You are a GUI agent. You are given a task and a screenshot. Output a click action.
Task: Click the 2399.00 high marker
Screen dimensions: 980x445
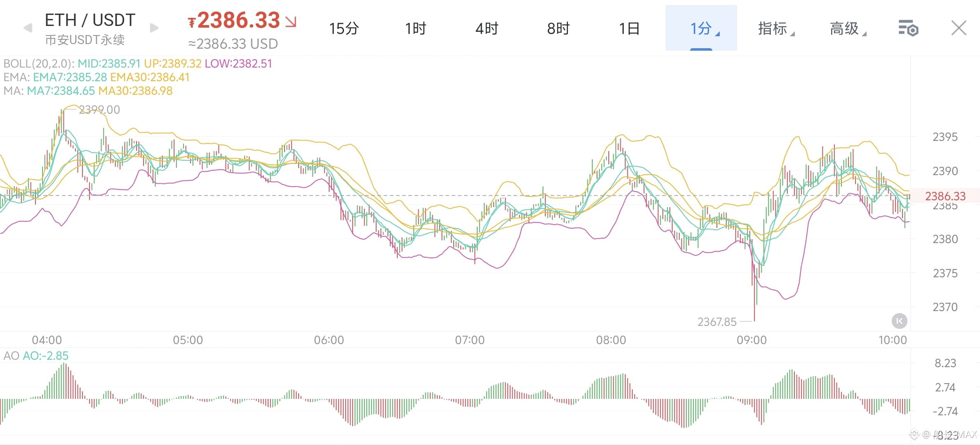pos(99,110)
